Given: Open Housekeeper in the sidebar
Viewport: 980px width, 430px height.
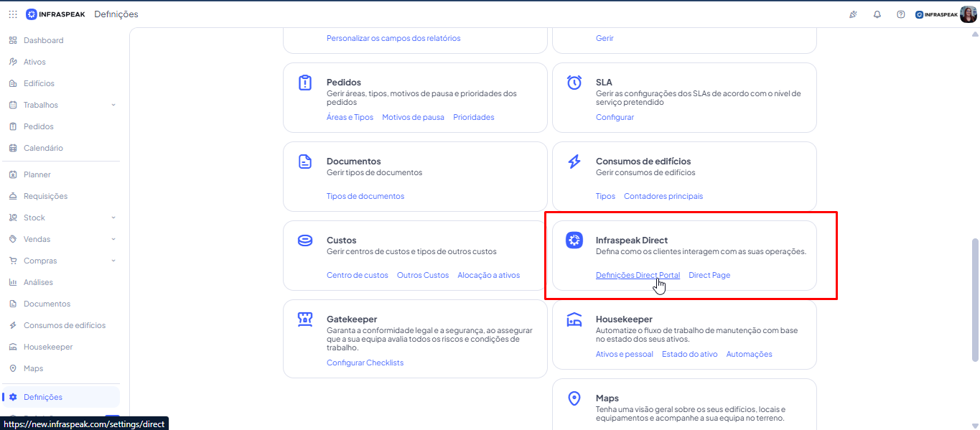Looking at the screenshot, I should click(48, 347).
